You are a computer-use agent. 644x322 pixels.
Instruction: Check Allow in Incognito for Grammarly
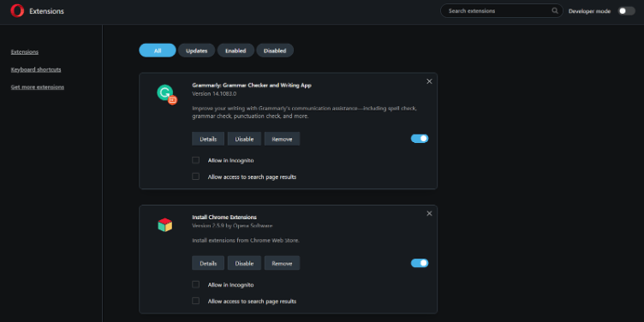click(196, 160)
